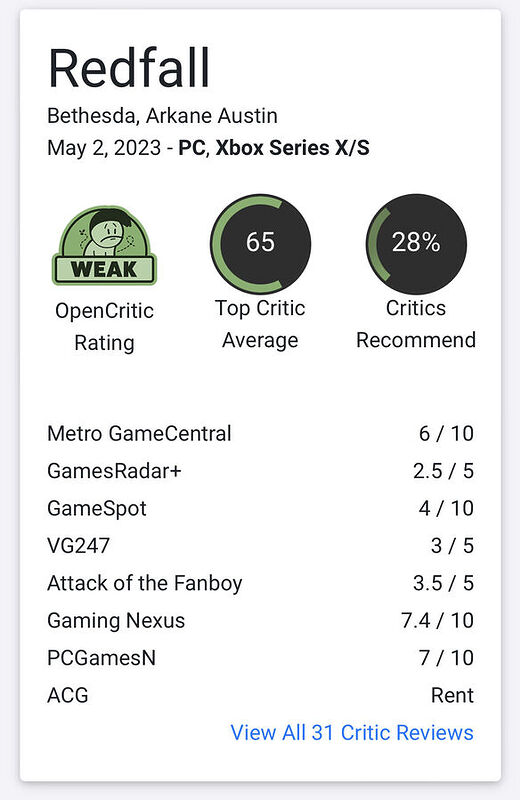Open the GameSpot review entry
This screenshot has width=520, height=800.
pyautogui.click(x=260, y=508)
